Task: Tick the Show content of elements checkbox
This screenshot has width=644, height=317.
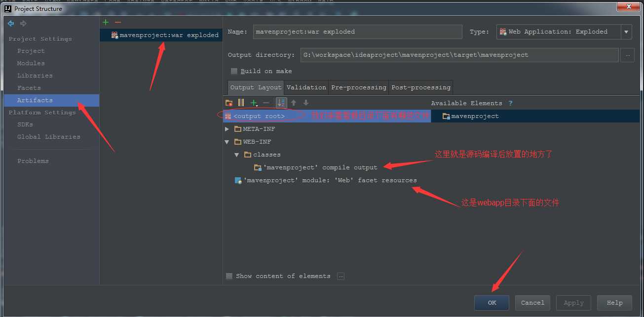Action: point(229,276)
